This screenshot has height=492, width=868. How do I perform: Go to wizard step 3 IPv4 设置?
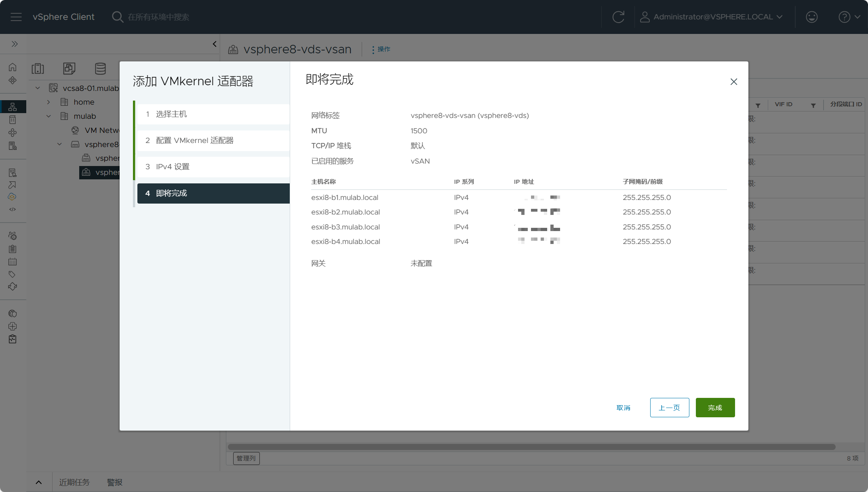pos(213,166)
